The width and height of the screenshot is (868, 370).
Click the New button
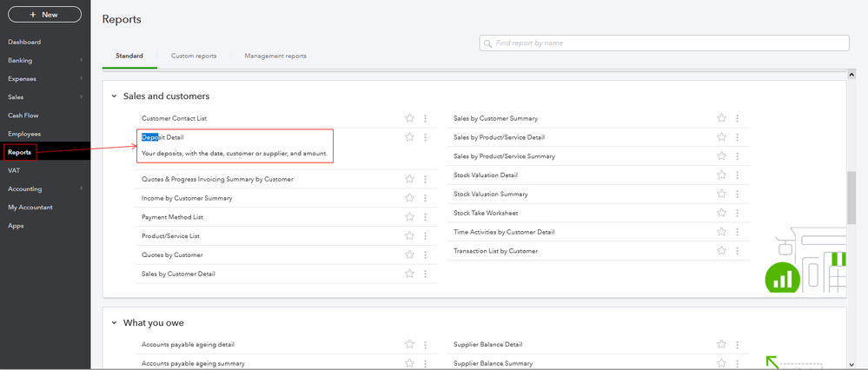point(44,15)
